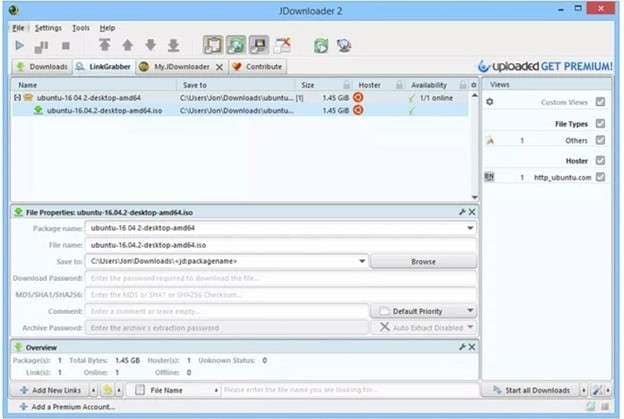624x419 pixels.
Task: Open the Package name dropdown
Action: pos(470,228)
